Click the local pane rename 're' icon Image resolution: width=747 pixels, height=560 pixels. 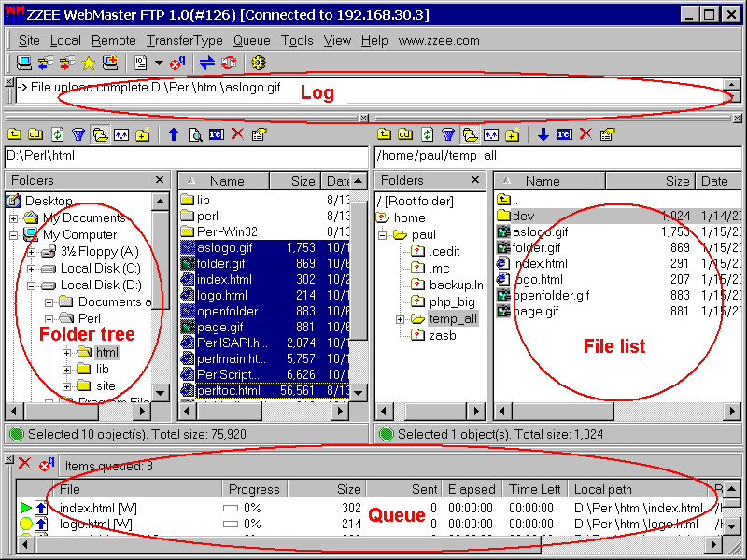[x=217, y=134]
